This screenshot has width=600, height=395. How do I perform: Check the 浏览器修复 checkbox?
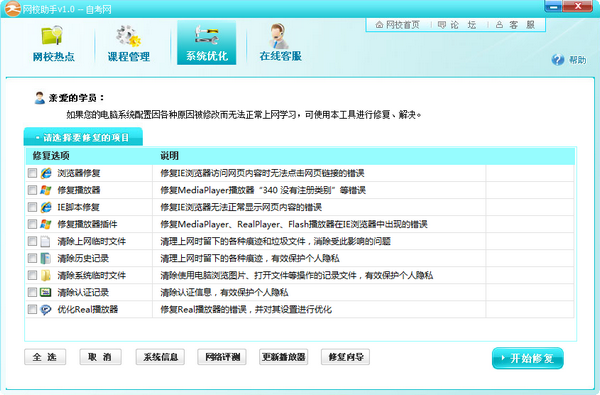point(33,173)
